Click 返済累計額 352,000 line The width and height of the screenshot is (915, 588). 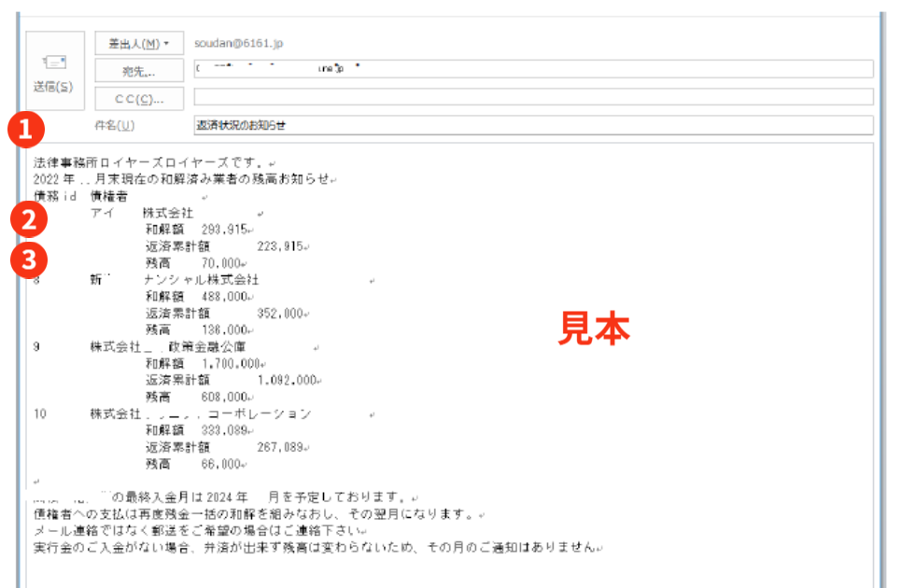coord(227,314)
